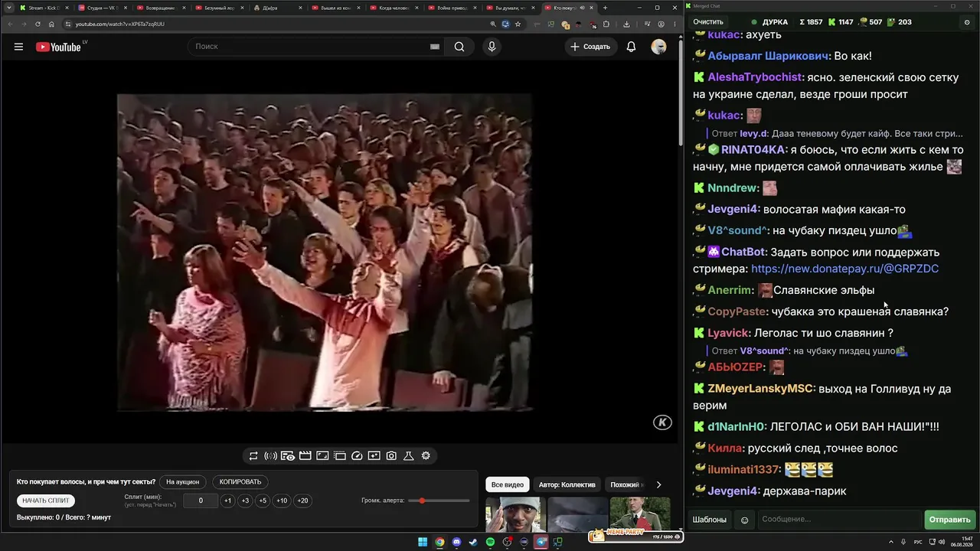
Task: Click username Абырвалг Шарикович in chat
Action: (769, 56)
